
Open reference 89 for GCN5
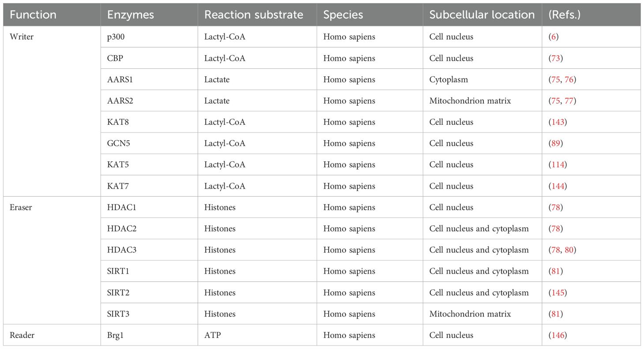coord(555,143)
